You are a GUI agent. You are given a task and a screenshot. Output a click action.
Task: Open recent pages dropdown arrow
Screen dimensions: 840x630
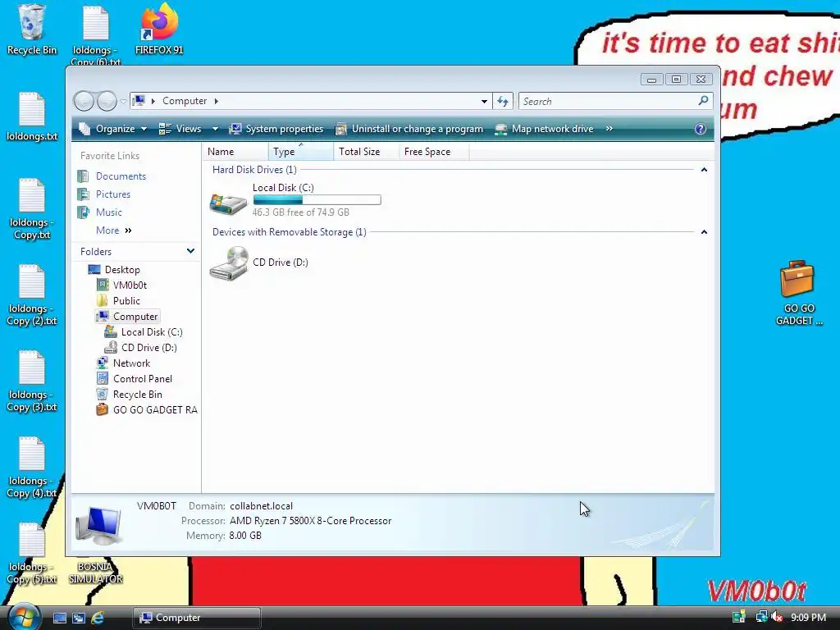pyautogui.click(x=123, y=101)
